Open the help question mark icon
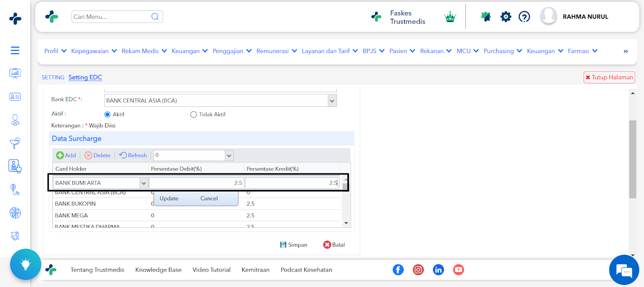 (524, 17)
